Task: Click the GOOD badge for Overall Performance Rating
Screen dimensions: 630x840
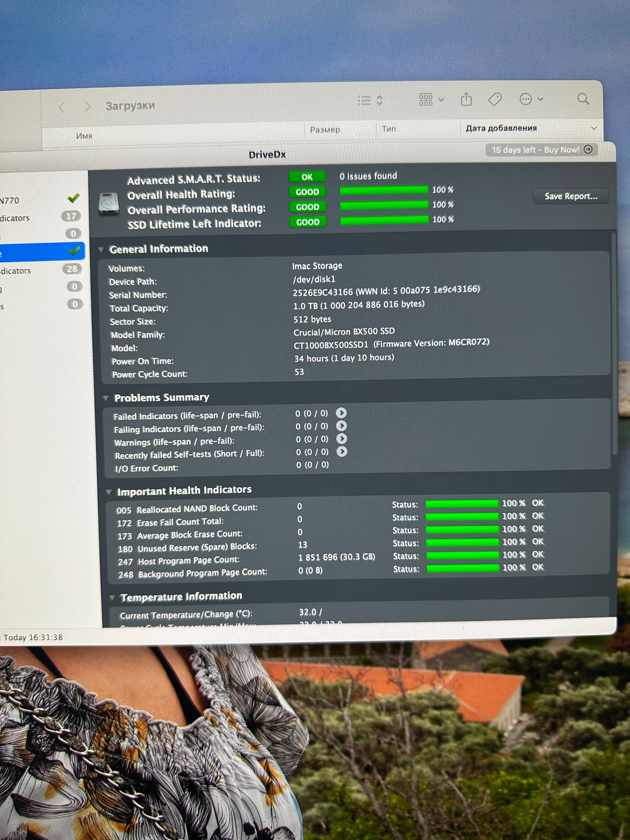Action: 307,207
